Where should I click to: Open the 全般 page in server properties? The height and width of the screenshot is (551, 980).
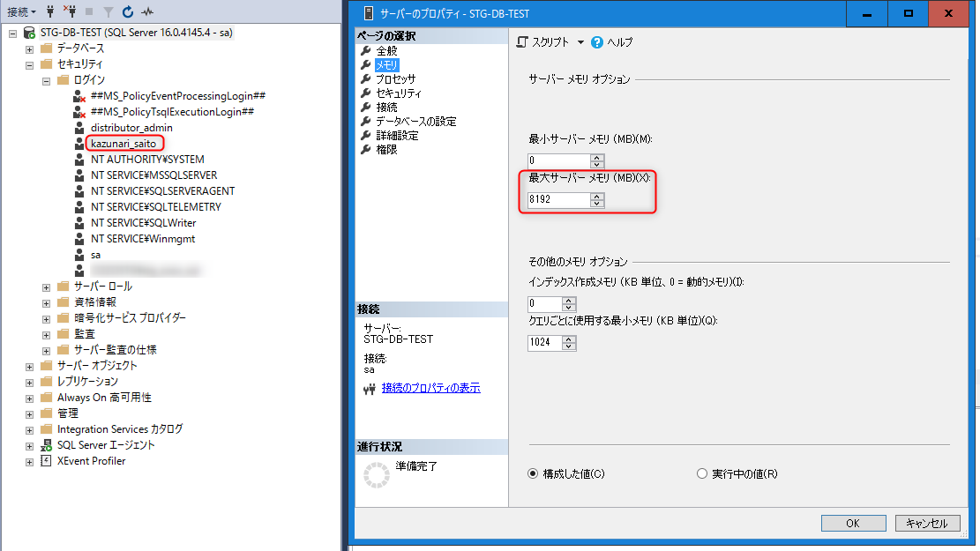(386, 50)
